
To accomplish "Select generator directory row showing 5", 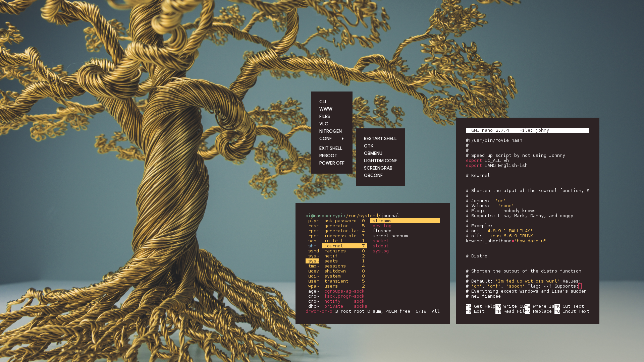I will [x=344, y=226].
